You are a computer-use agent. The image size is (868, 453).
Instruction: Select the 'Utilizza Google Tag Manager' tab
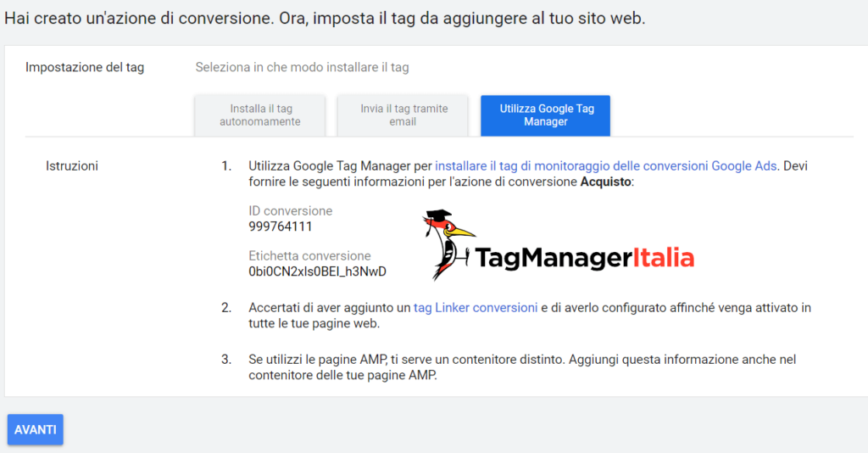coord(545,115)
